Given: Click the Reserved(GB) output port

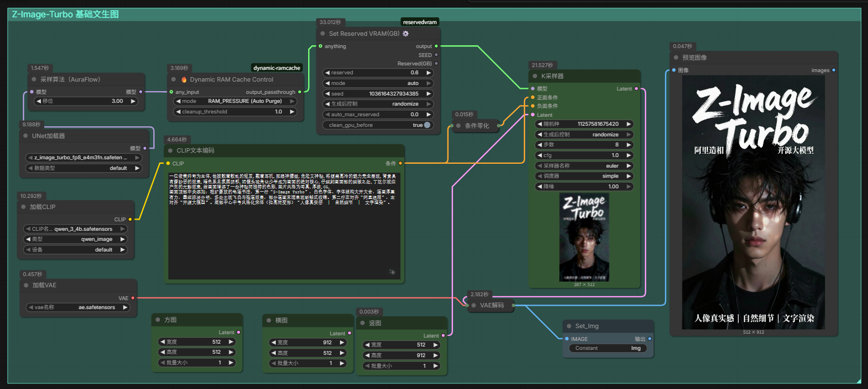Looking at the screenshot, I should pos(436,64).
